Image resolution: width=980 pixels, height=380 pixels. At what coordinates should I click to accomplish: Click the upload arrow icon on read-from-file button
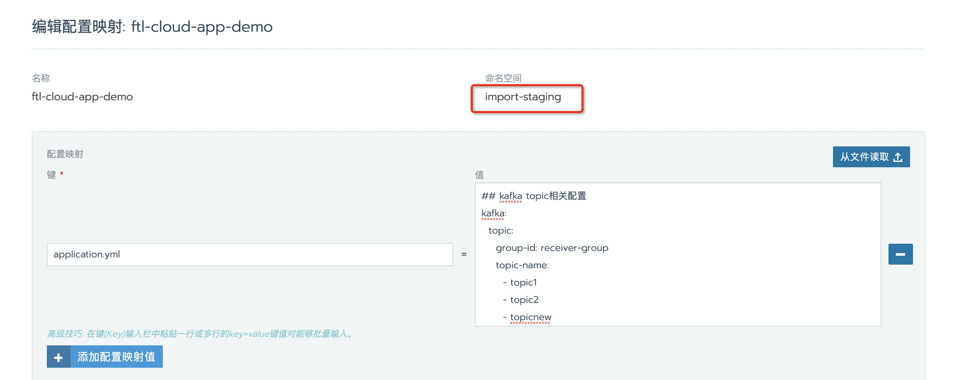click(898, 157)
